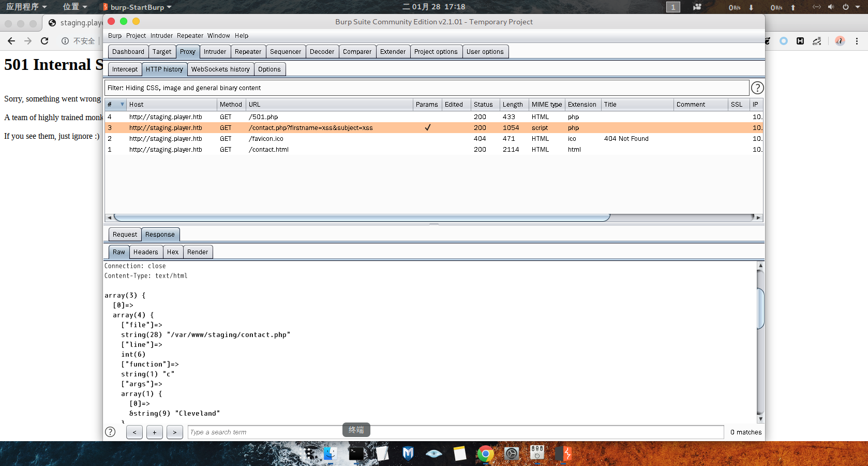Open the applications grid in dock

coord(308,454)
